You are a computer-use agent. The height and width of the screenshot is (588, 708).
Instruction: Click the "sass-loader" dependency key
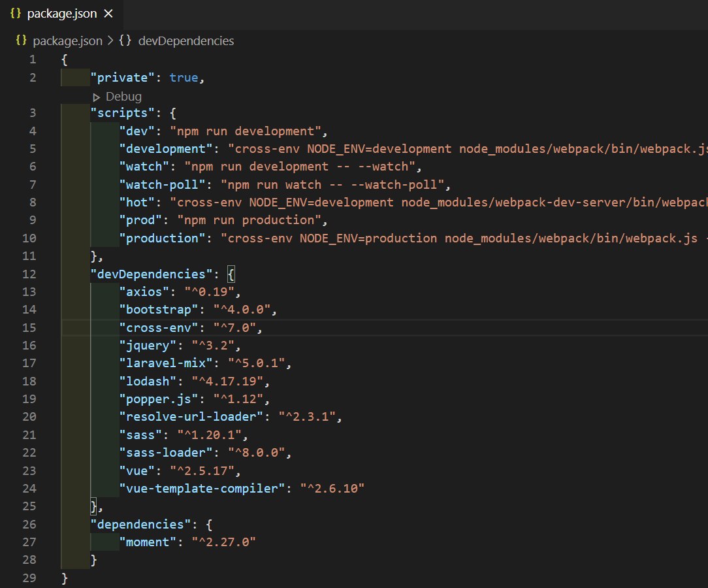click(166, 453)
